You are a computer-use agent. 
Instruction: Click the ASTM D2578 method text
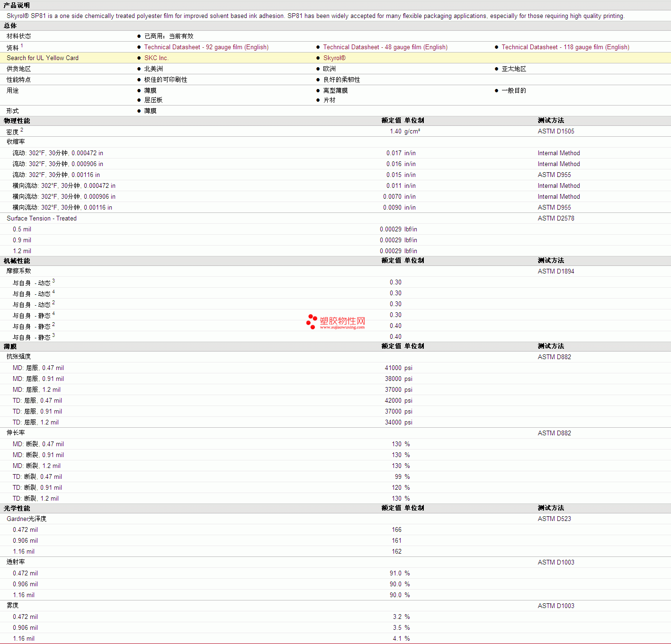click(556, 218)
